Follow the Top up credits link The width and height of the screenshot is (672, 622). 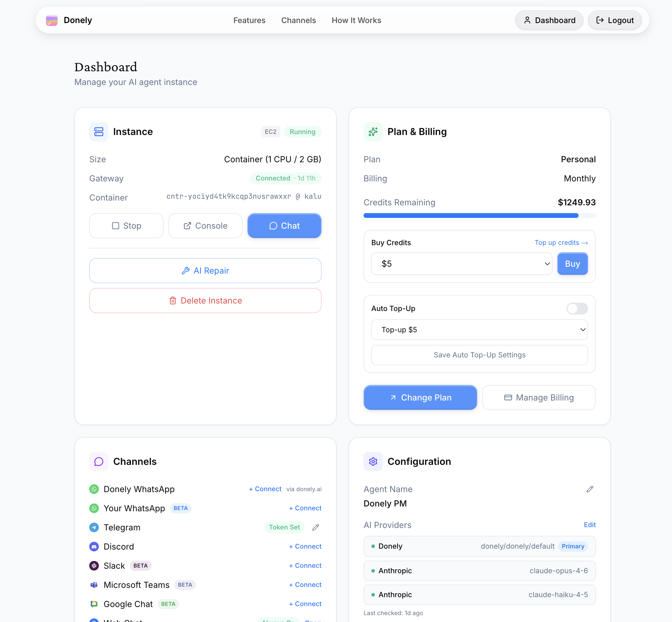pos(561,243)
